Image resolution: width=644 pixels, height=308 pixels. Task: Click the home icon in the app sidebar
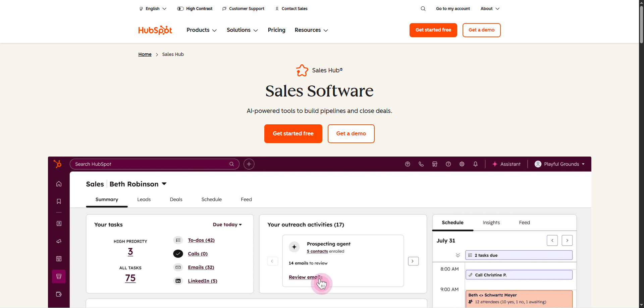click(x=59, y=184)
